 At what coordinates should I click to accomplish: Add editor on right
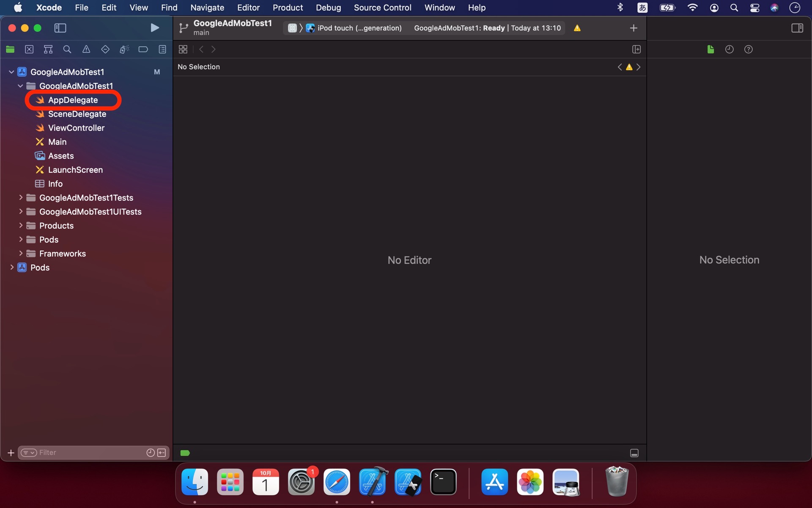click(x=636, y=50)
